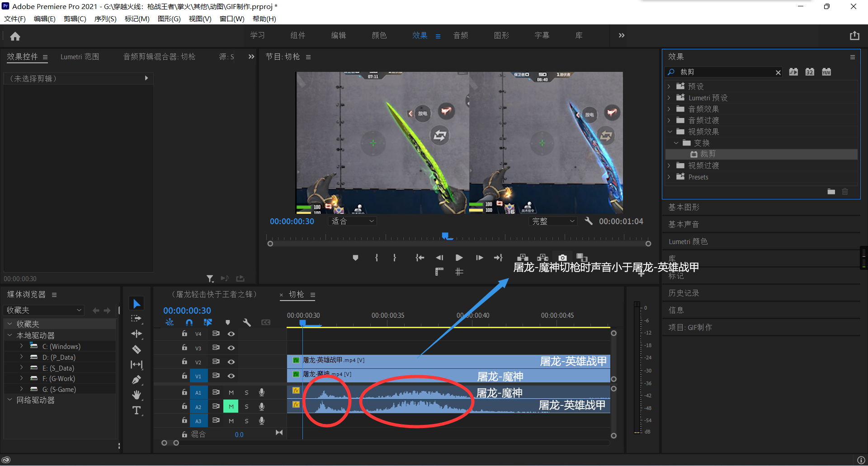
Task: Toggle V4 track output eye
Action: pyautogui.click(x=231, y=334)
